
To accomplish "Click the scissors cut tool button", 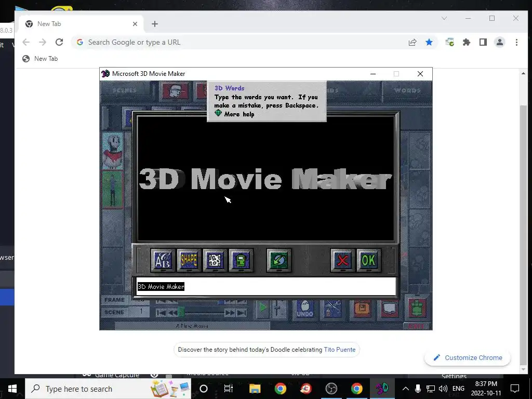I will pyautogui.click(x=333, y=309).
